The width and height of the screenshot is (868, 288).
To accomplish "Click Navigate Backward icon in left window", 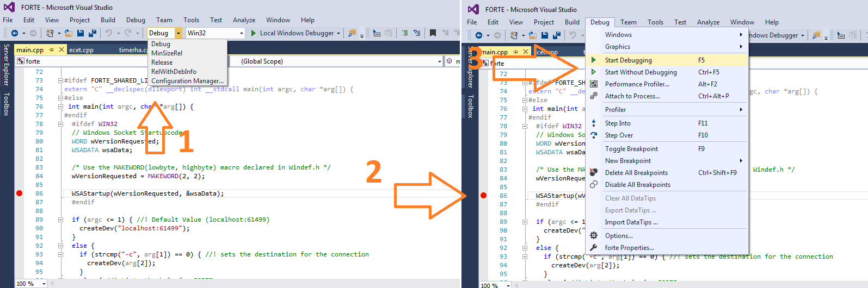I will click(x=15, y=33).
